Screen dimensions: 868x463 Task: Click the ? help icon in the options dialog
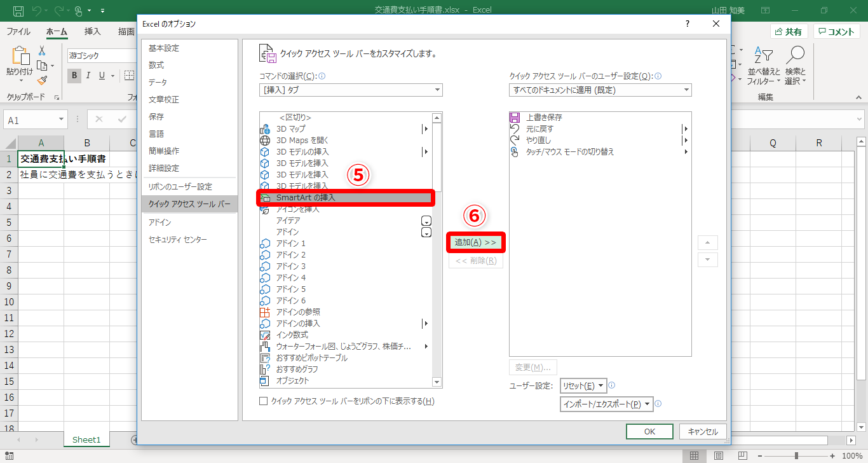click(687, 24)
